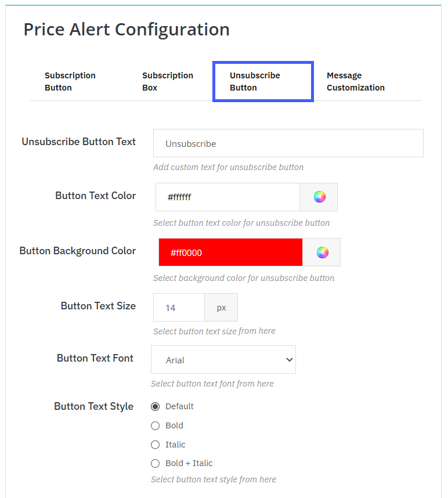Choose the Italic text style radio
Screen dimensions: 448x498
tap(155, 445)
